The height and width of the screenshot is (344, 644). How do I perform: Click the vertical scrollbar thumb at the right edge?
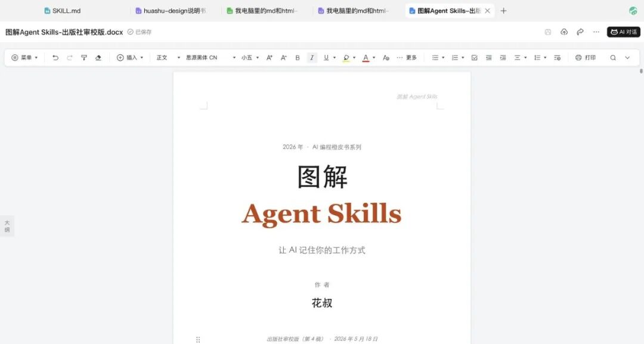(641, 71)
